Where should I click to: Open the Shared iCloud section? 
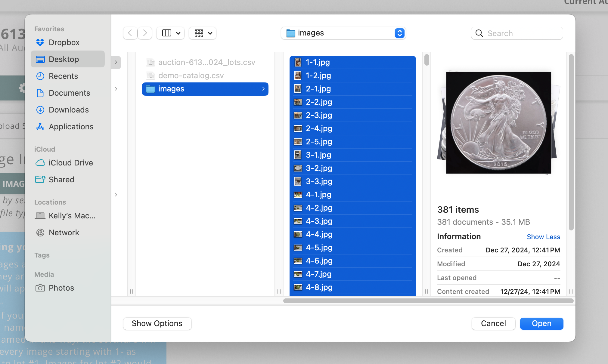click(x=61, y=179)
